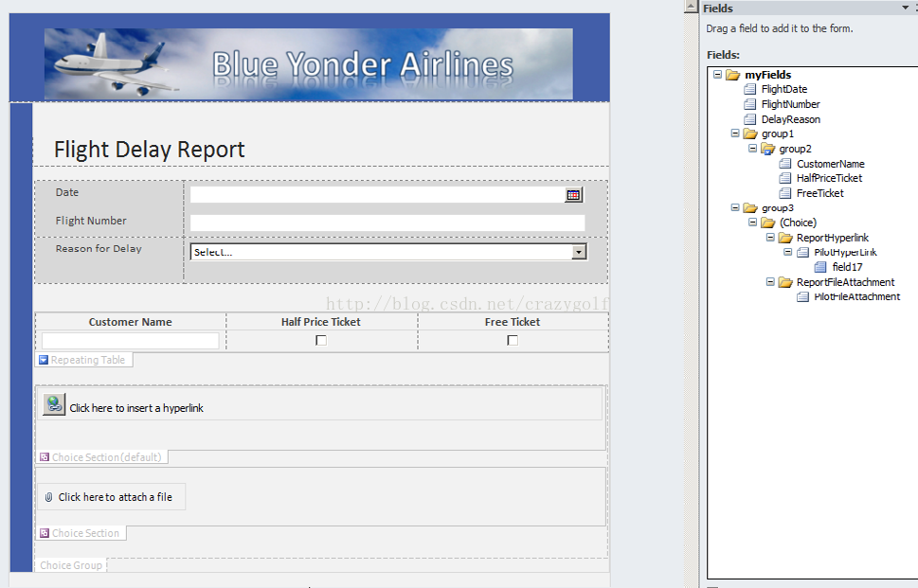This screenshot has width=918, height=588.
Task: Click the group3 folder icon
Action: 750,208
